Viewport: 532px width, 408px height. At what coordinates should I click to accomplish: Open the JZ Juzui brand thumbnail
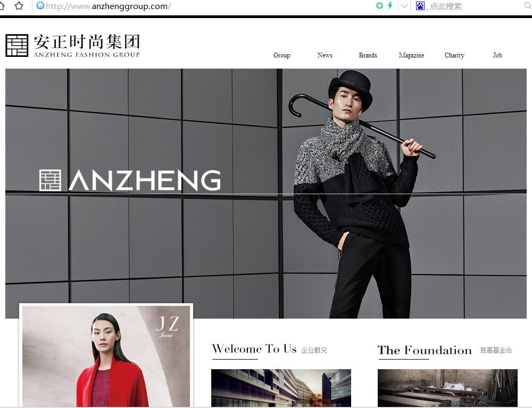(106, 356)
